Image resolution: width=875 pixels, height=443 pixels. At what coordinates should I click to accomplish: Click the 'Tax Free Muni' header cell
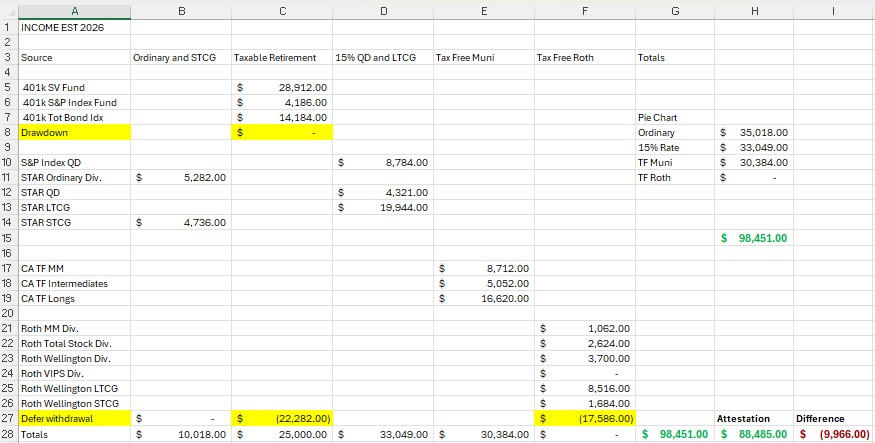(x=484, y=57)
